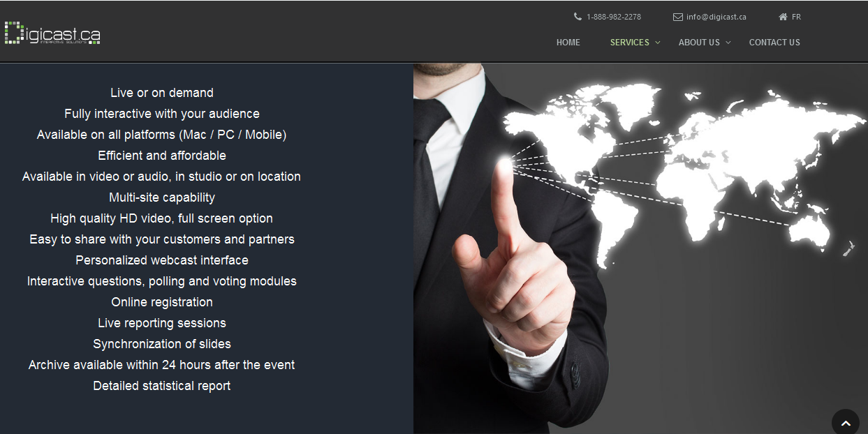Switch language with the FR link
Image resolution: width=868 pixels, height=434 pixels.
796,17
